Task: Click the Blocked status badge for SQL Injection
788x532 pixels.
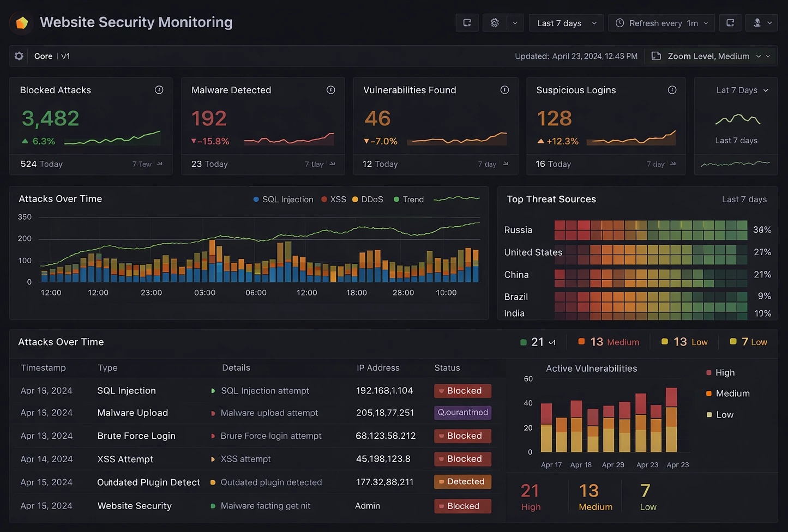Action: 462,391
